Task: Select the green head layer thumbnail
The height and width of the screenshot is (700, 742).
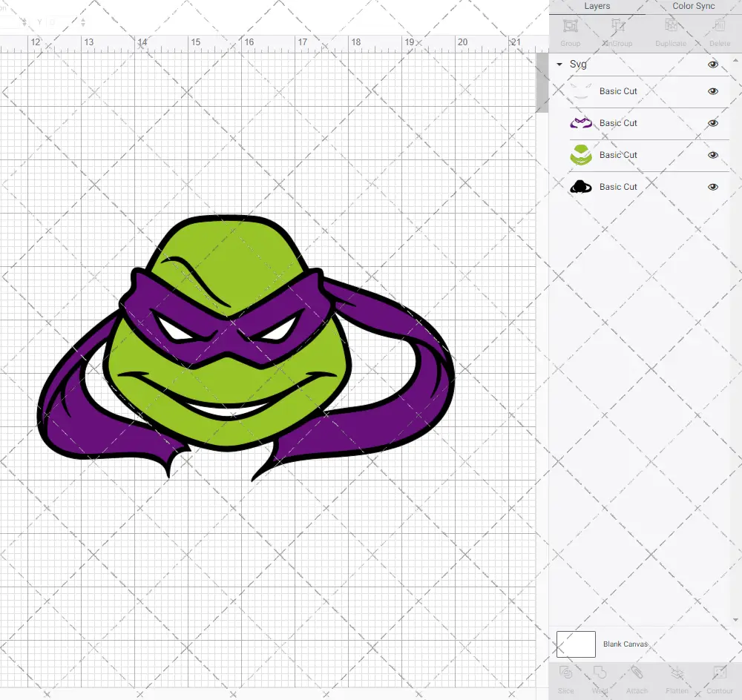Action: 582,155
